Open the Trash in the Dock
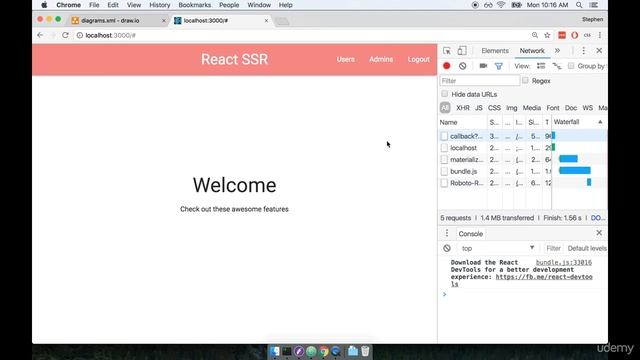Image resolution: width=640 pixels, height=360 pixels. [x=365, y=351]
